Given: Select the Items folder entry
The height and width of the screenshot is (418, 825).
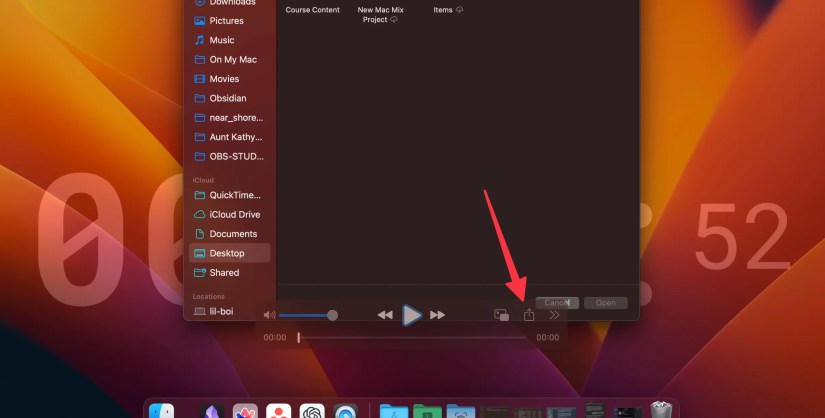Looking at the screenshot, I should pyautogui.click(x=448, y=10).
